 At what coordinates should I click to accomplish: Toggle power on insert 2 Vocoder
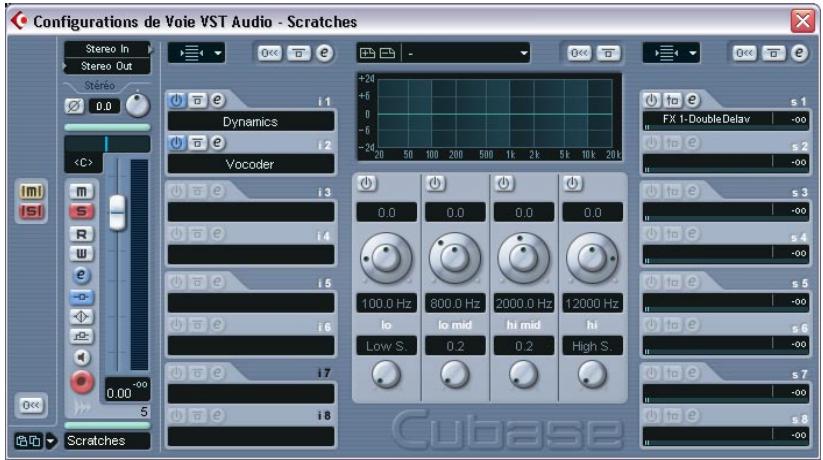tap(177, 143)
